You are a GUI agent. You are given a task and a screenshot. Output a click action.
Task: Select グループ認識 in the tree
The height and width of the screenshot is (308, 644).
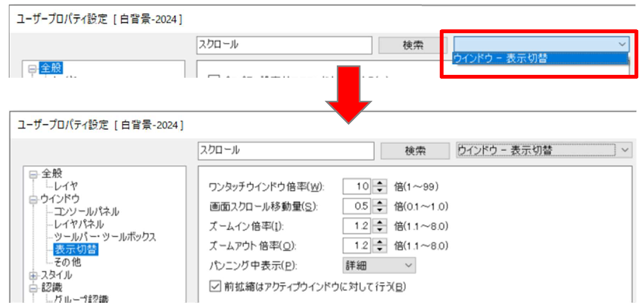(81, 299)
